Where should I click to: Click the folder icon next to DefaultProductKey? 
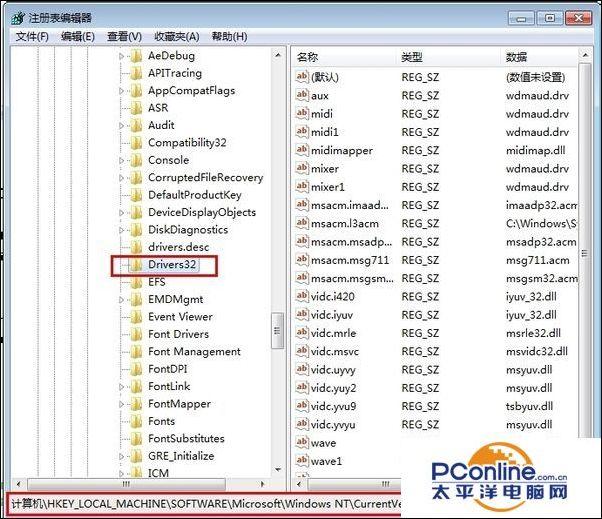[136, 195]
